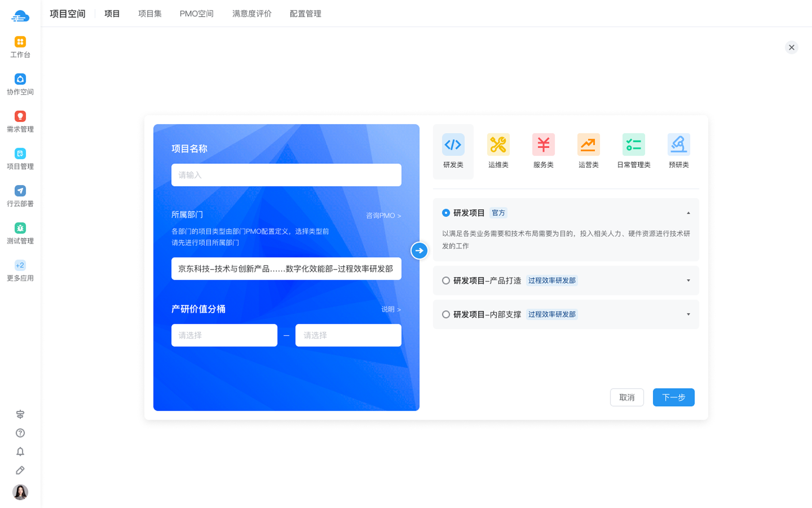Click the 咨询PMO link

[x=383, y=215]
